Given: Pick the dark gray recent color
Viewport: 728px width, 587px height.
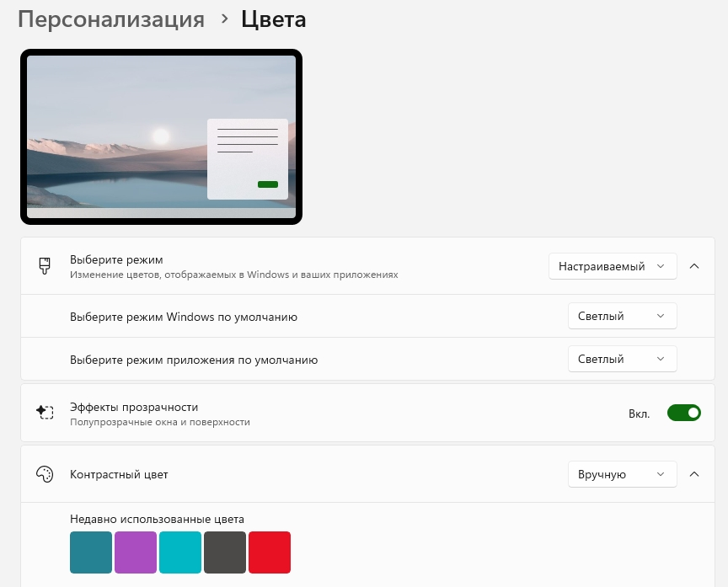Looking at the screenshot, I should (225, 552).
